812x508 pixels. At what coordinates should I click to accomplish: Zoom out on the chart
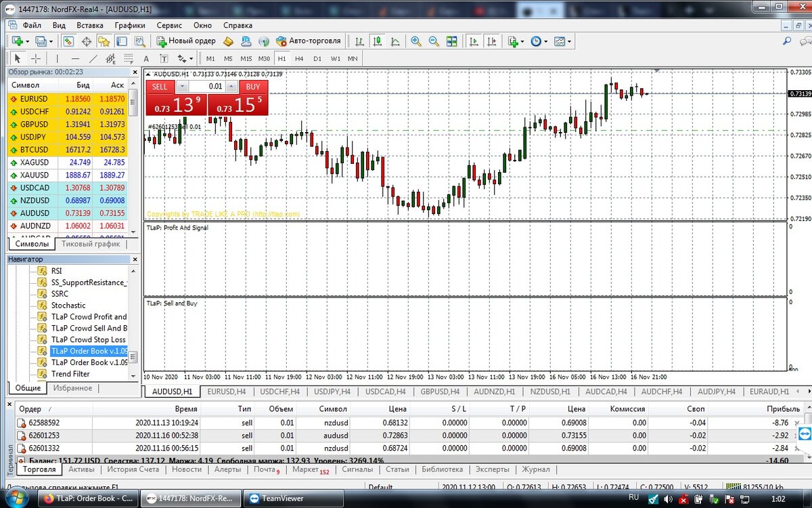pyautogui.click(x=433, y=41)
